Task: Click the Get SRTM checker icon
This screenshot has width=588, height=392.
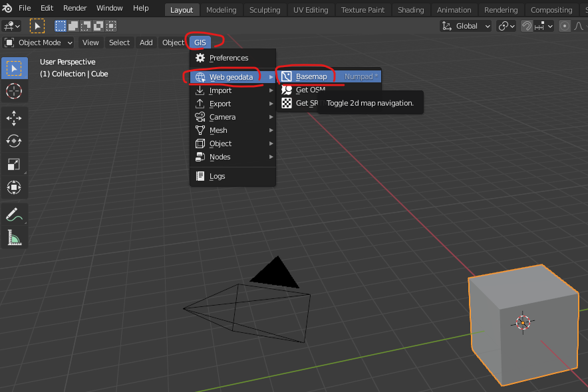Action: (x=287, y=103)
